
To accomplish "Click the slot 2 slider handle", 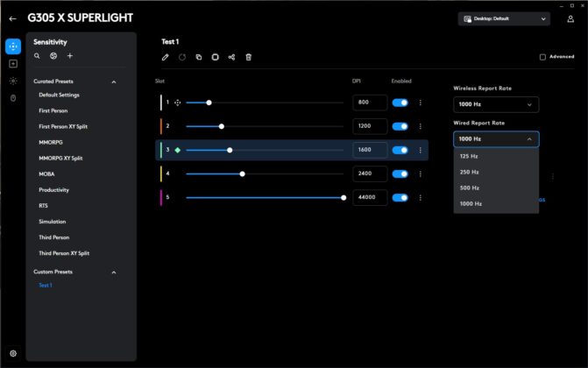I will (x=222, y=126).
